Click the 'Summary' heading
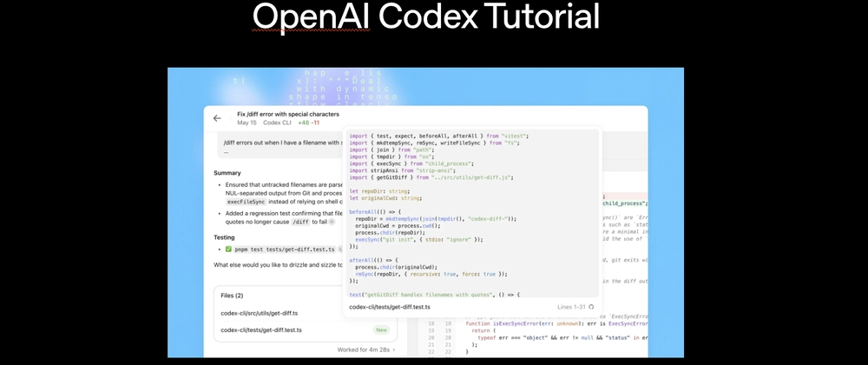 pyautogui.click(x=227, y=173)
